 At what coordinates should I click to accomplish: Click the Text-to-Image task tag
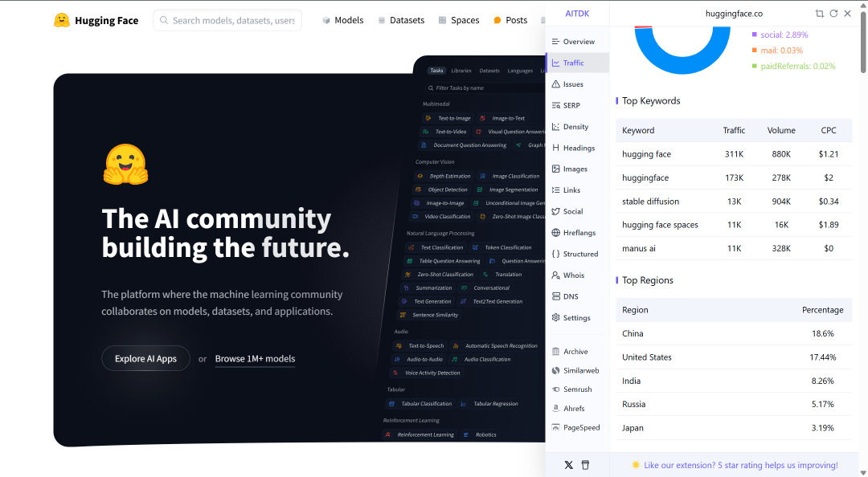click(x=448, y=118)
